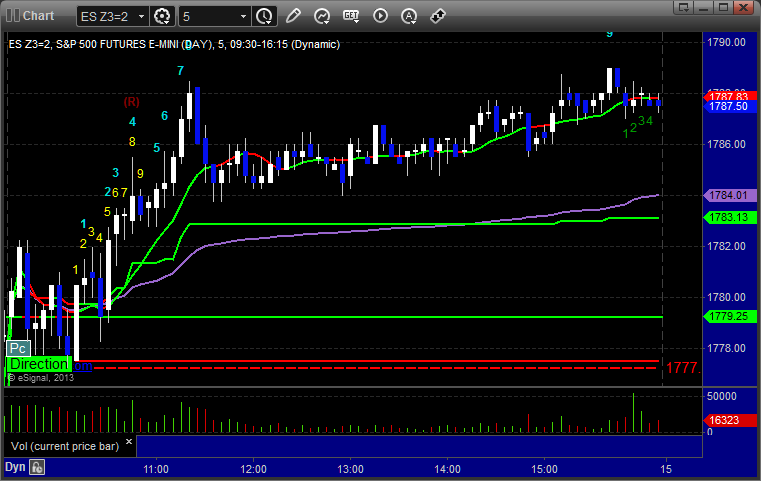
Task: Open the GET studies menu
Action: click(351, 16)
